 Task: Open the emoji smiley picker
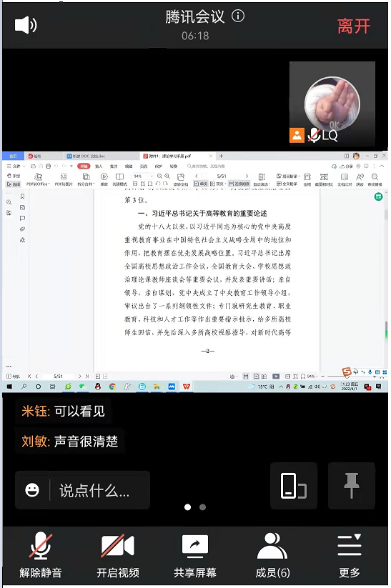(32, 490)
